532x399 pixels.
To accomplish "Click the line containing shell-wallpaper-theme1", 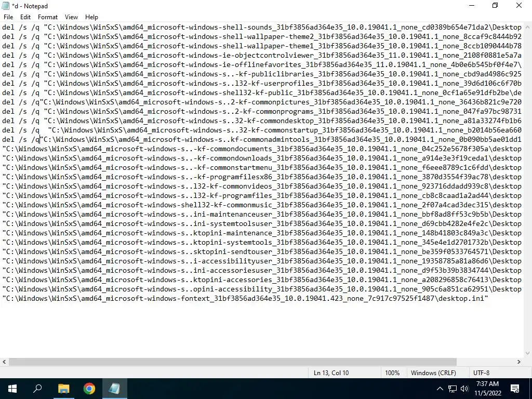I will pyautogui.click(x=262, y=46).
